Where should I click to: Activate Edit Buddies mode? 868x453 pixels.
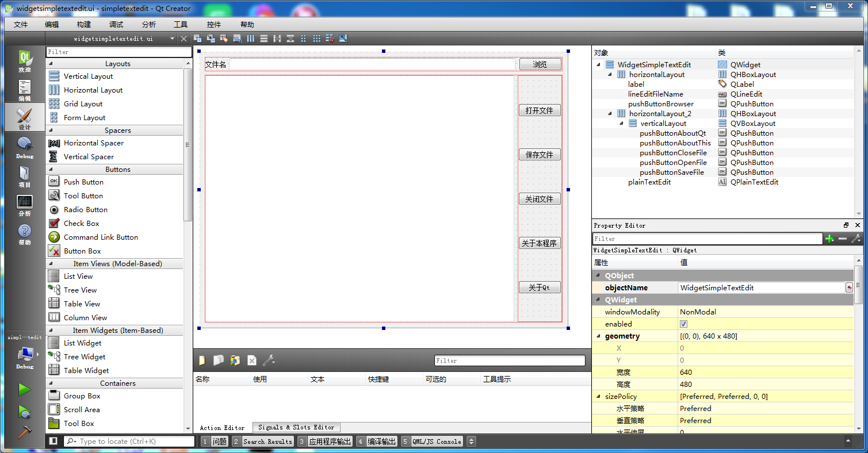(224, 38)
